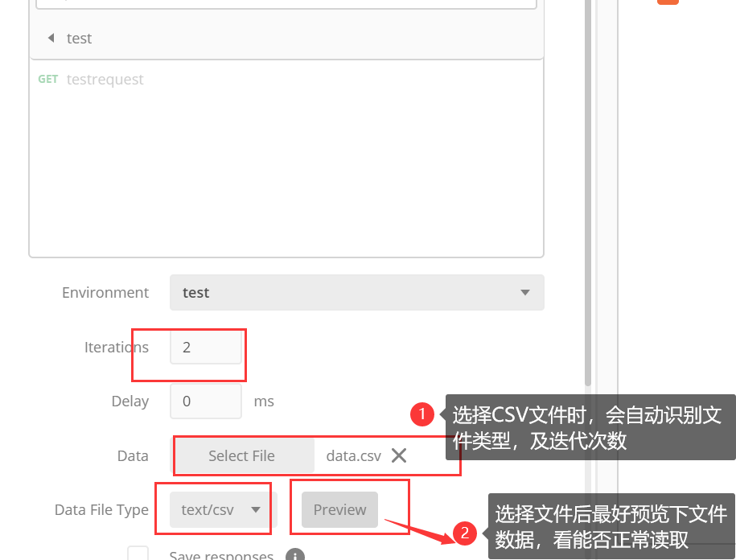
Task: Select the GET testrequest row
Action: pos(286,80)
